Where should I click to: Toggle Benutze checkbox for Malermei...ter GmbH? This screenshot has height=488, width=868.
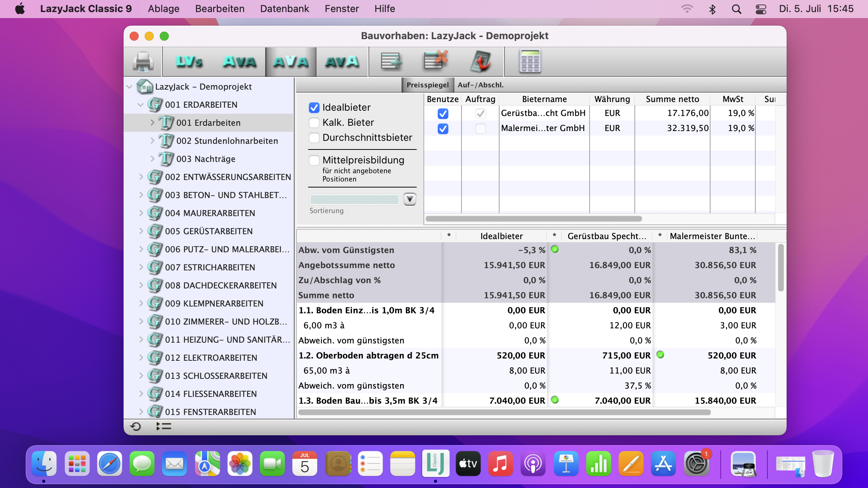pyautogui.click(x=443, y=128)
